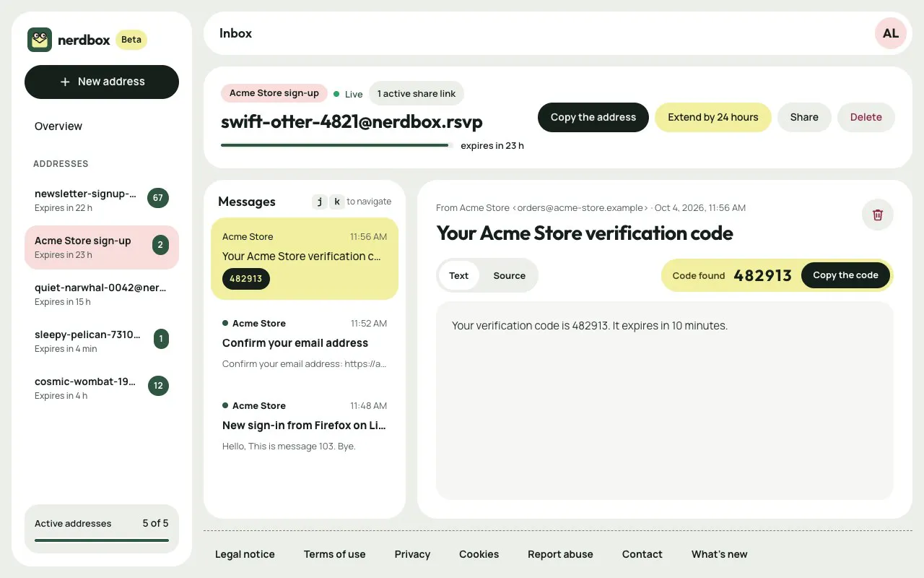924x578 pixels.
Task: Select the quiet-narwhal-0042 address
Action: (x=102, y=294)
